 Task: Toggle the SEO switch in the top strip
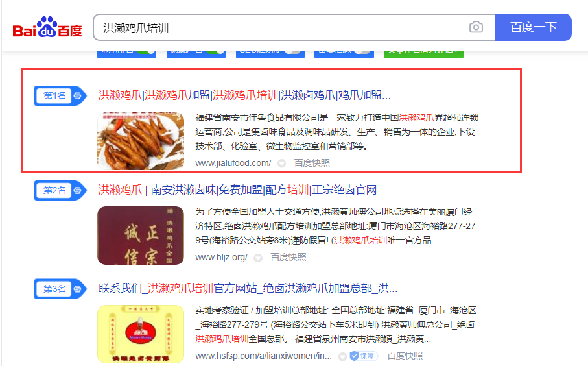pos(292,51)
